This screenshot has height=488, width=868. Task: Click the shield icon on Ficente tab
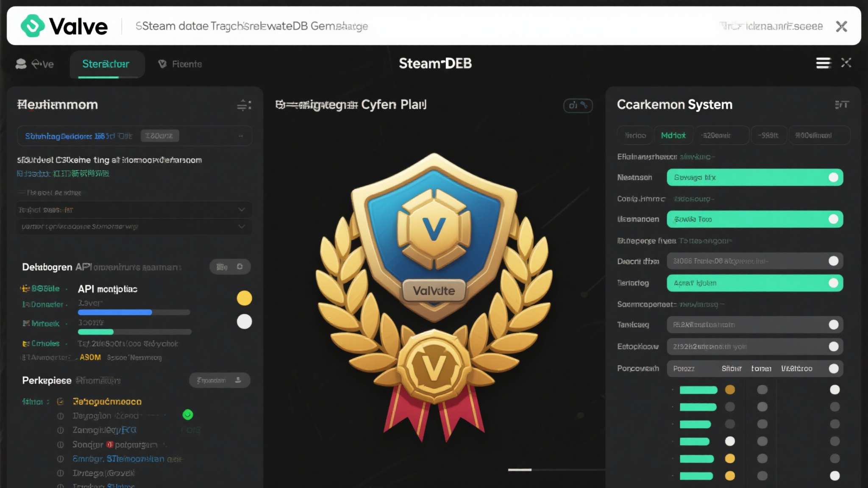coord(162,64)
